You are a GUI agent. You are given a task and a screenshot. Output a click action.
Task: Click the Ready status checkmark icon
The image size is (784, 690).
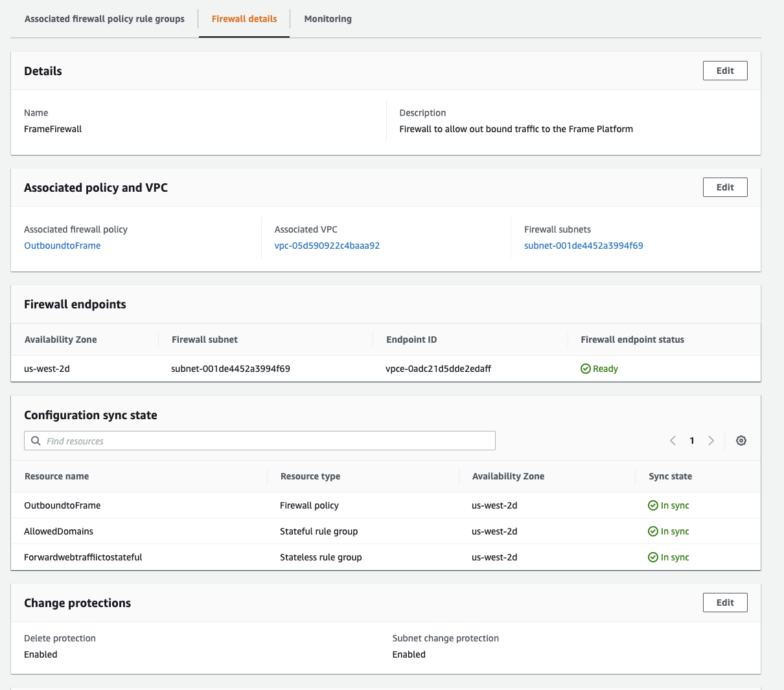pyautogui.click(x=586, y=369)
